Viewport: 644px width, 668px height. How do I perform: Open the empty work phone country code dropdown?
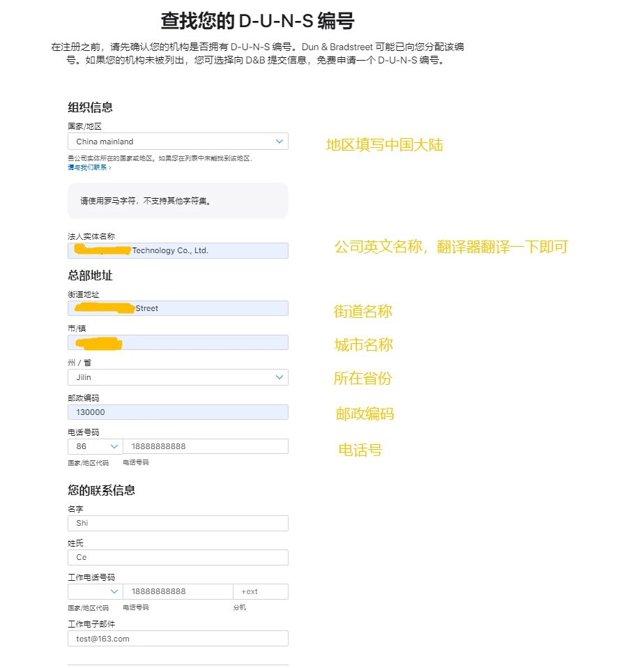[95, 591]
